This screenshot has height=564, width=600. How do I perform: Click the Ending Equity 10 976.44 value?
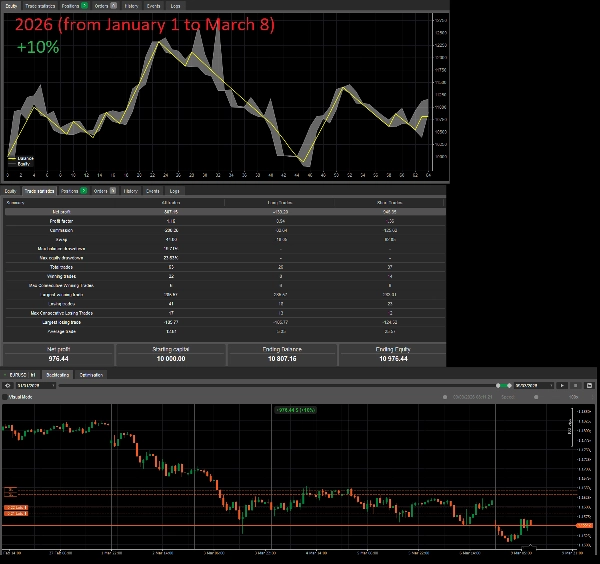pyautogui.click(x=393, y=359)
